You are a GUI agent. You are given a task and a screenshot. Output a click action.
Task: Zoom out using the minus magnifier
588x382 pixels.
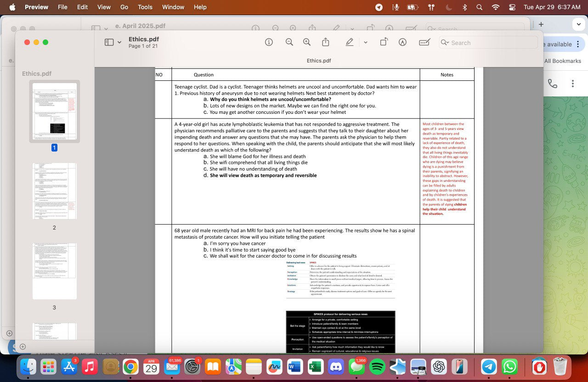coord(289,42)
